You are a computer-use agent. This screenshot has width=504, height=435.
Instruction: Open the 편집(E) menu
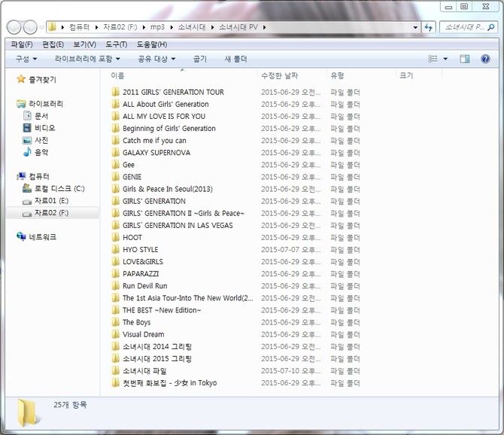point(53,44)
